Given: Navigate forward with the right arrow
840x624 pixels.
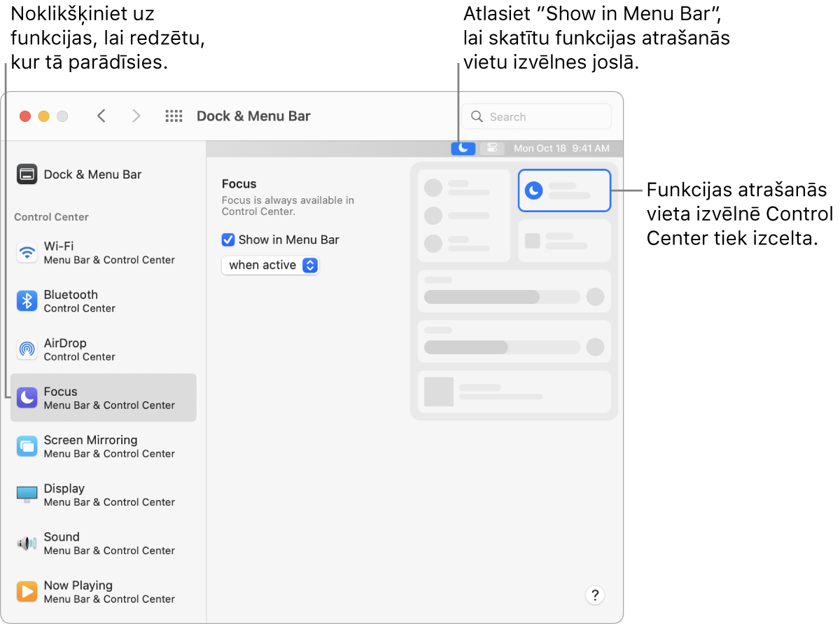Looking at the screenshot, I should (x=136, y=116).
